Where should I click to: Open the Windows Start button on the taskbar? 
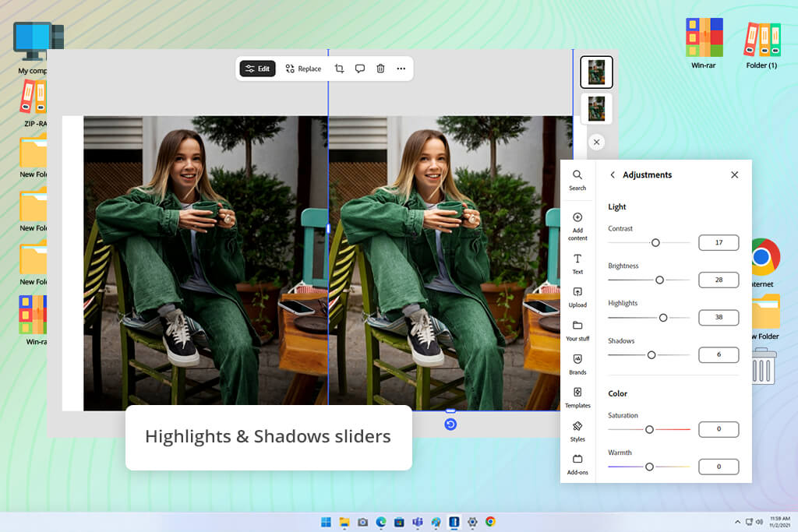(x=326, y=522)
